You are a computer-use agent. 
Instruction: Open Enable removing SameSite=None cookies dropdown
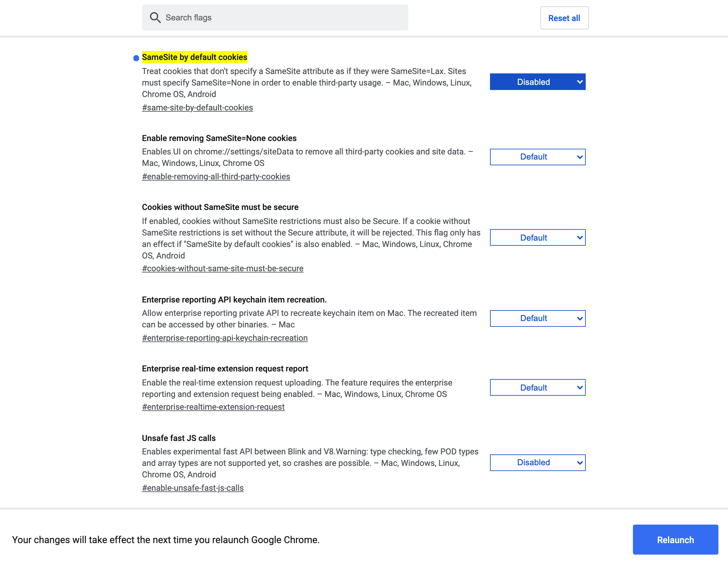tap(537, 157)
